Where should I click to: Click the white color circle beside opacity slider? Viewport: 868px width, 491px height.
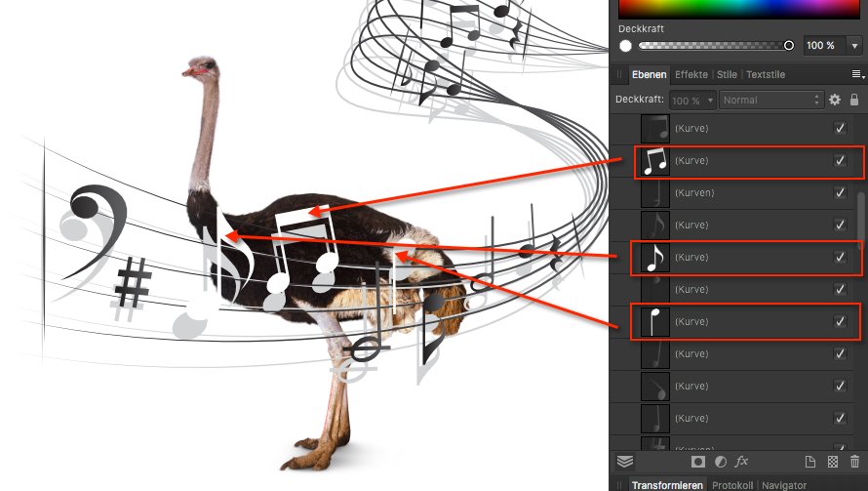click(x=625, y=46)
